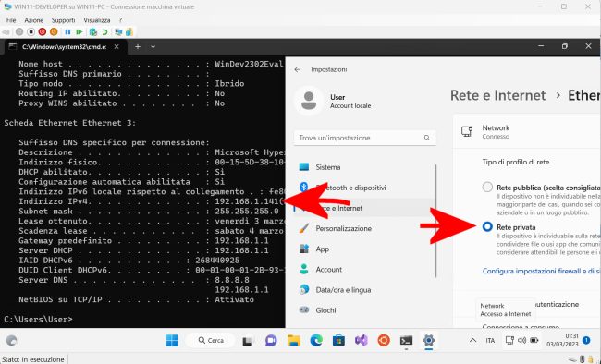Open Bluetooth e dispositivi settings
This screenshot has height=364, width=601.
pos(366,188)
